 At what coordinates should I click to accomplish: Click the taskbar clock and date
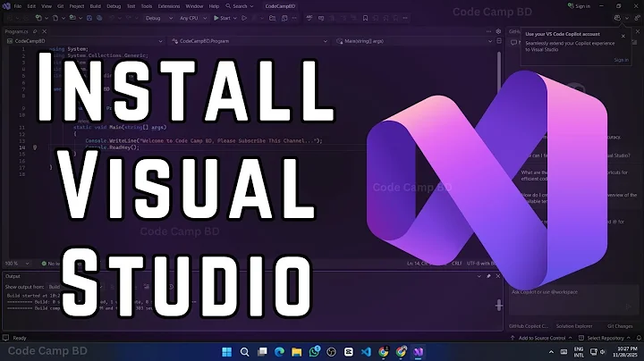click(x=627, y=351)
